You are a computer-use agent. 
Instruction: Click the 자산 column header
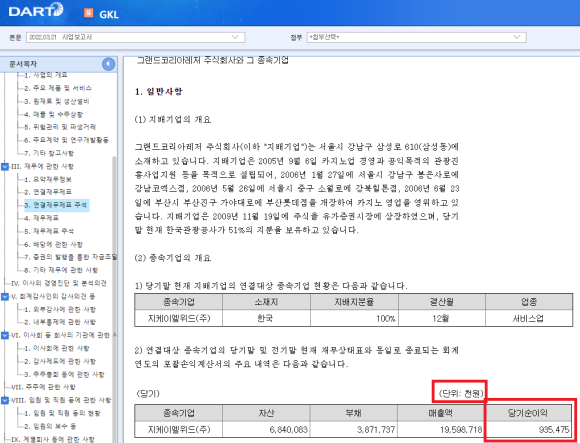[266, 413]
